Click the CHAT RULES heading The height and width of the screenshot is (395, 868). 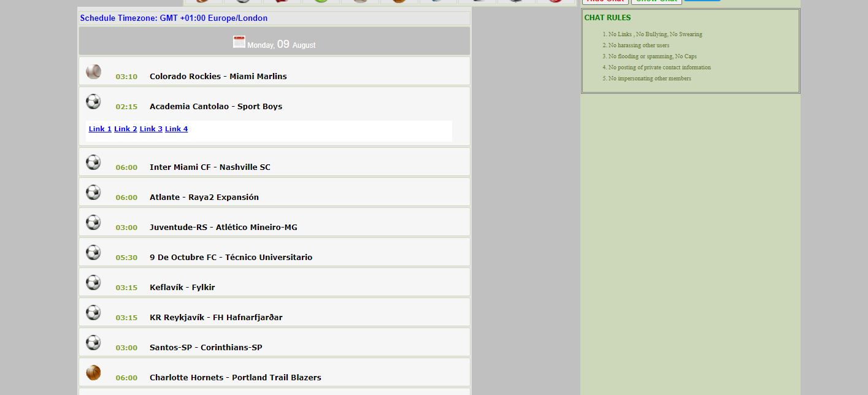607,18
